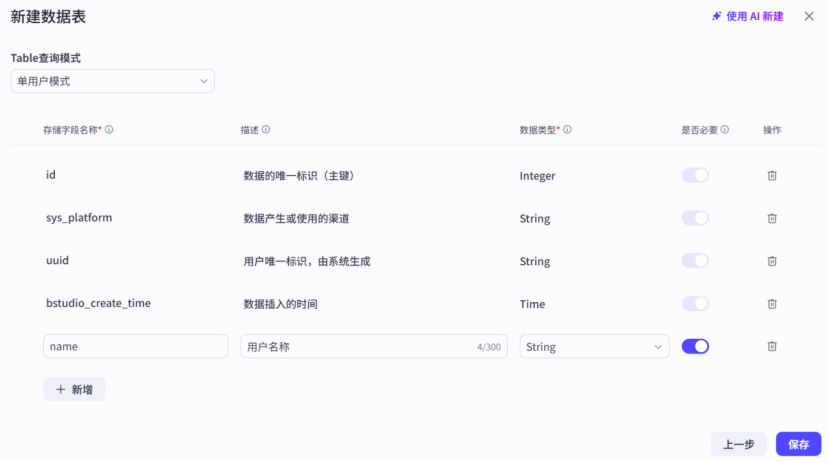Click the 操作 column header
This screenshot has width=828, height=462.
point(772,130)
